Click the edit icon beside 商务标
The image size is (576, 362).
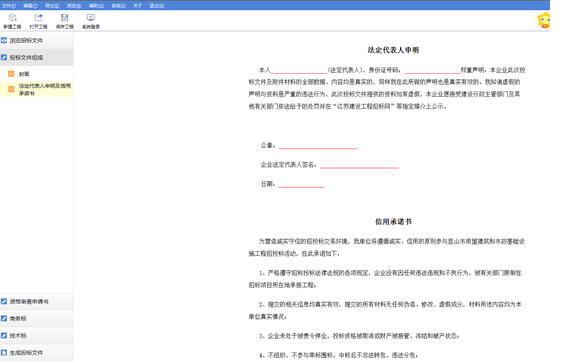pos(4,318)
